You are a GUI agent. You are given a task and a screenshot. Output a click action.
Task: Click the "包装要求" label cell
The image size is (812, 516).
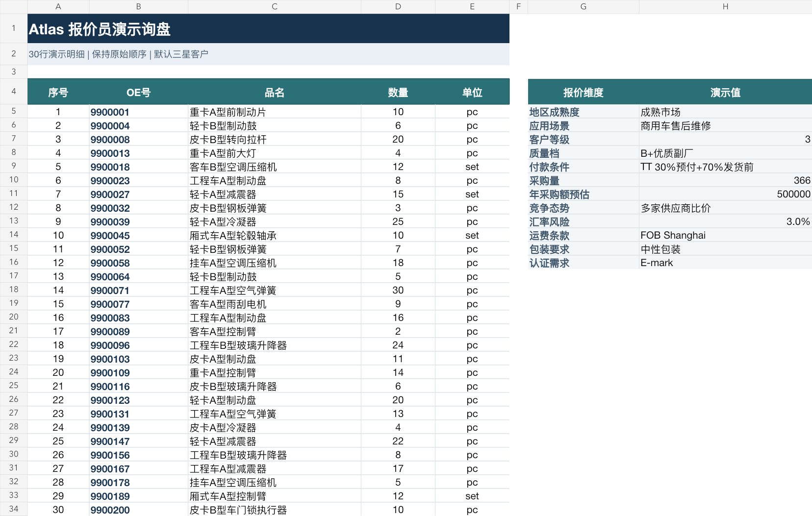point(584,249)
